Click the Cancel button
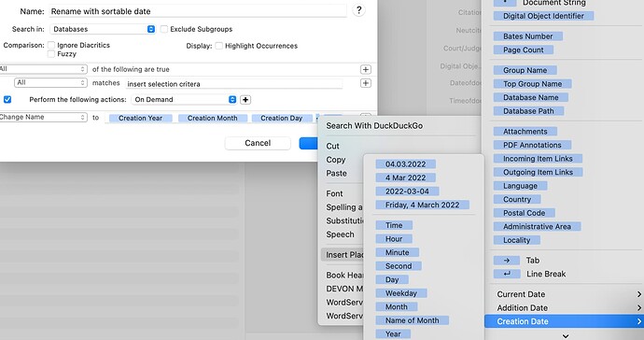This screenshot has height=340, width=644. coord(258,143)
